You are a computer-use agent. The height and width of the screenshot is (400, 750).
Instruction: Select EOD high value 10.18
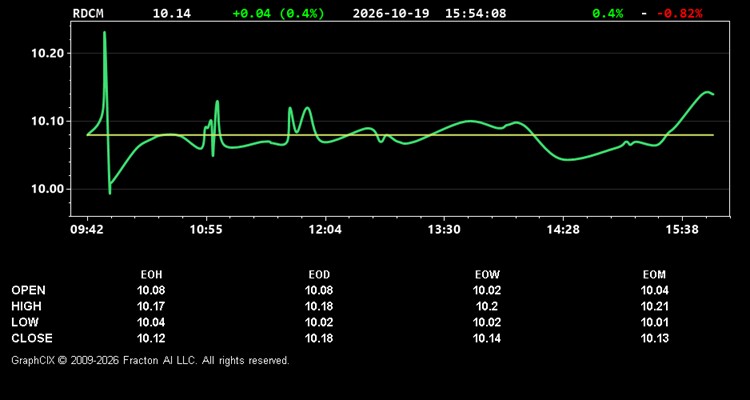point(319,306)
